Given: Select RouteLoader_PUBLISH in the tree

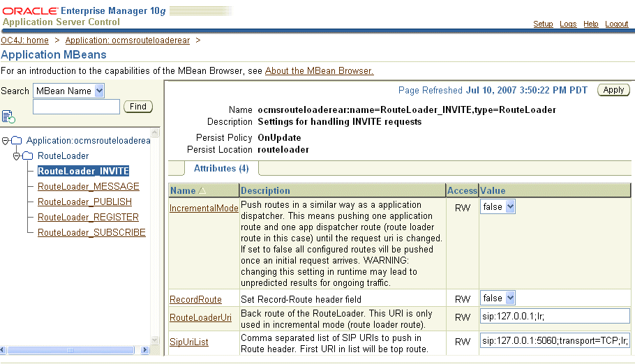Looking at the screenshot, I should pos(84,202).
